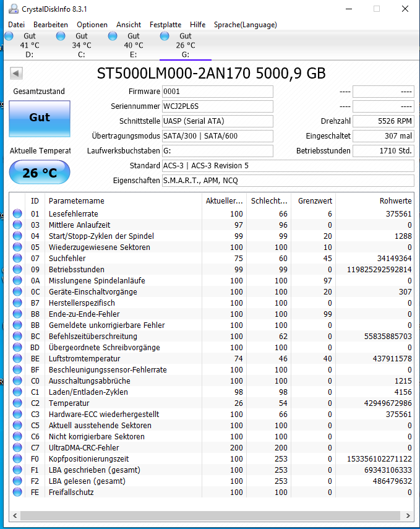
Task: Click the Drehzahl value 5526 RPM
Action: pyautogui.click(x=384, y=121)
